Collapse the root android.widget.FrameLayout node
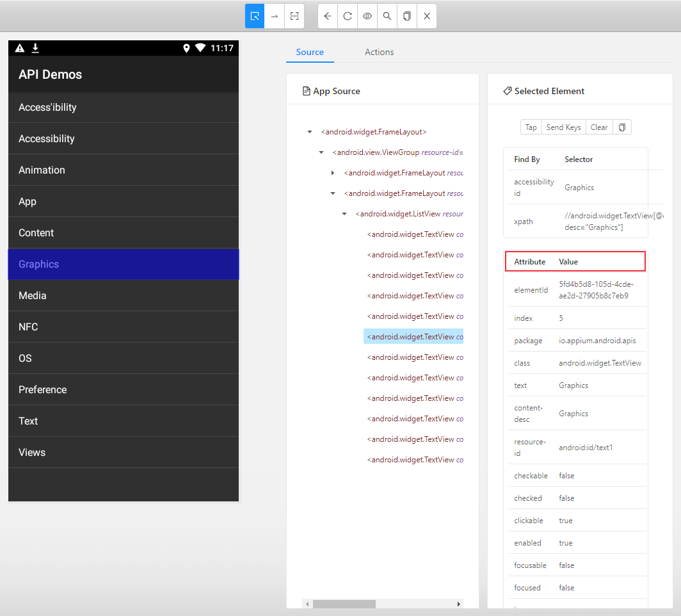The height and width of the screenshot is (616, 681). tap(310, 132)
